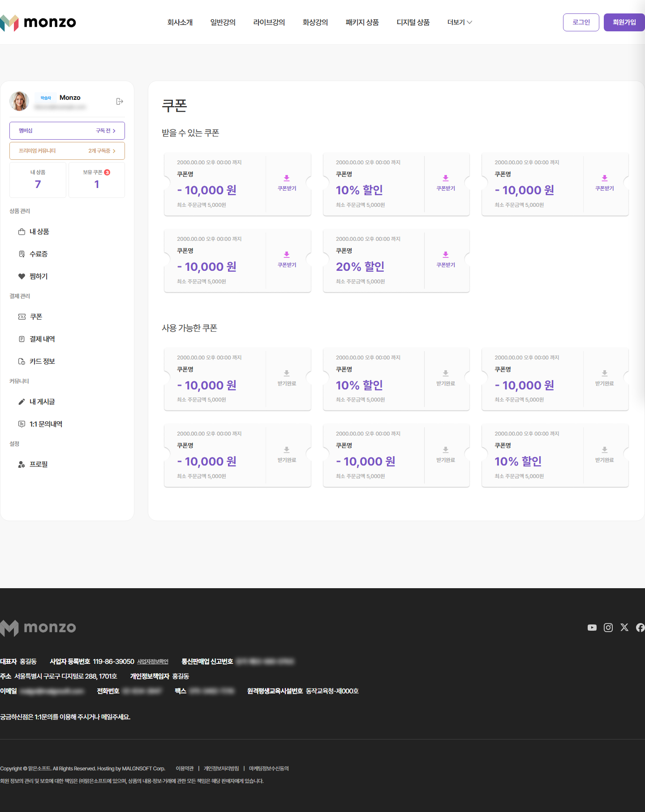Download the 20% 할인 coupon
Viewport: 645px width, 812px height.
click(446, 260)
